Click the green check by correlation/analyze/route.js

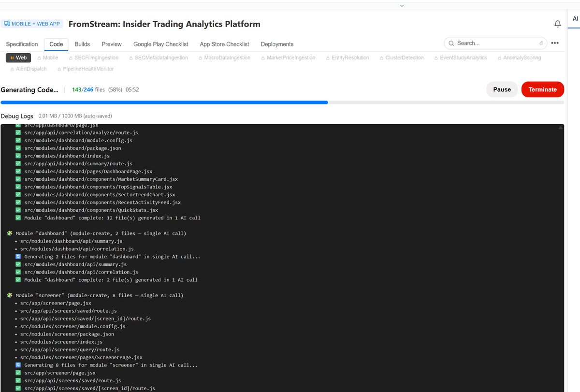[18, 133]
